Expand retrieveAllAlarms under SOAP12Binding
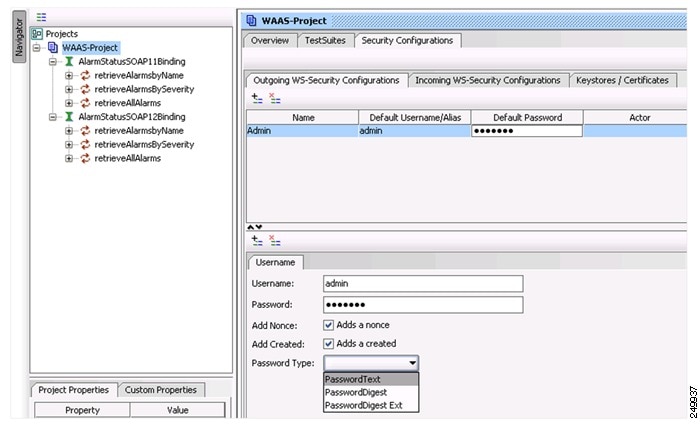Image resolution: width=700 pixels, height=429 pixels. pos(69,158)
